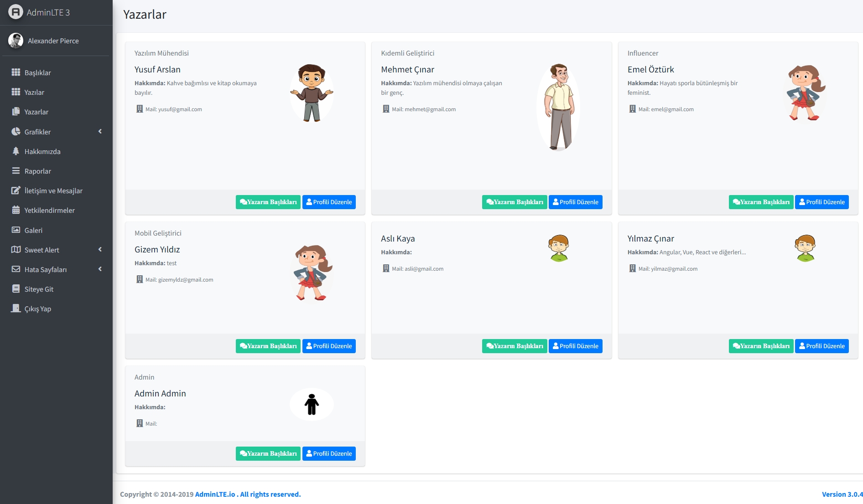
Task: Edit profile of Admin Admin
Action: pyautogui.click(x=329, y=454)
